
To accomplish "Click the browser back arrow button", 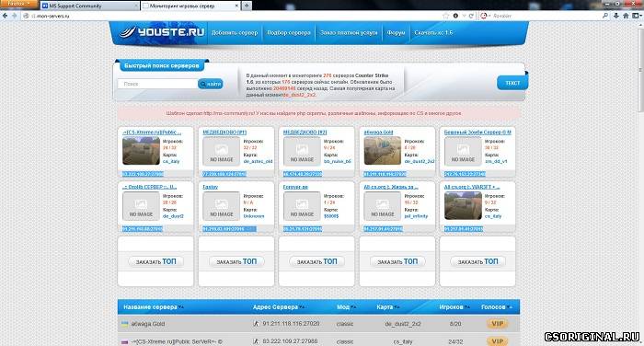I will pos(5,16).
